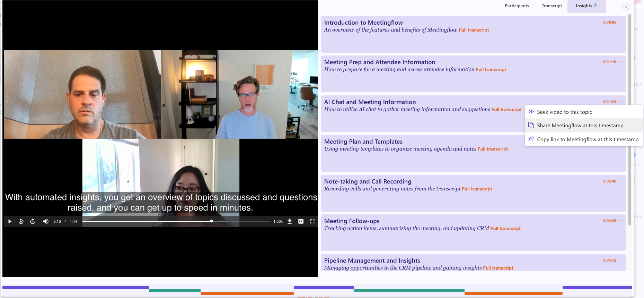The height and width of the screenshot is (298, 644).
Task: Rewind the video ten seconds
Action: tap(21, 221)
